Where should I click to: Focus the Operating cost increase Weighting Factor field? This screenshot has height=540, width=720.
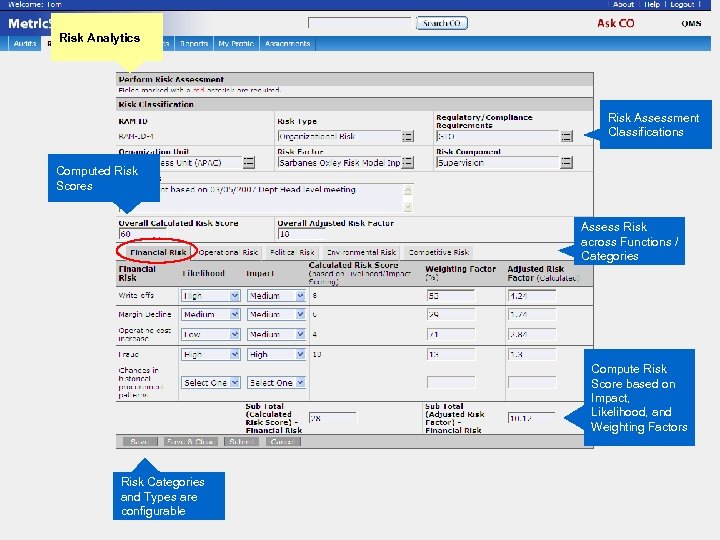click(x=451, y=334)
